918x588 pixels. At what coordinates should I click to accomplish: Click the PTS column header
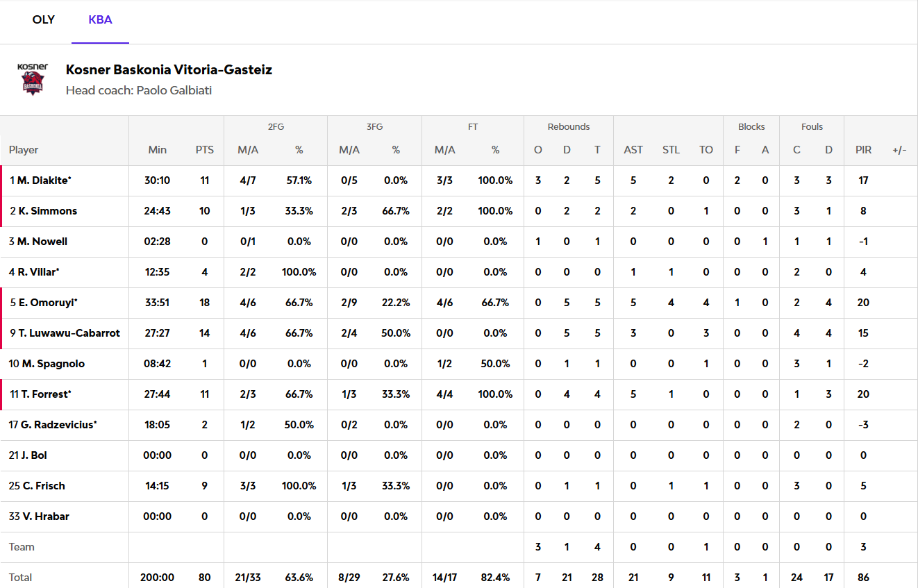click(205, 150)
